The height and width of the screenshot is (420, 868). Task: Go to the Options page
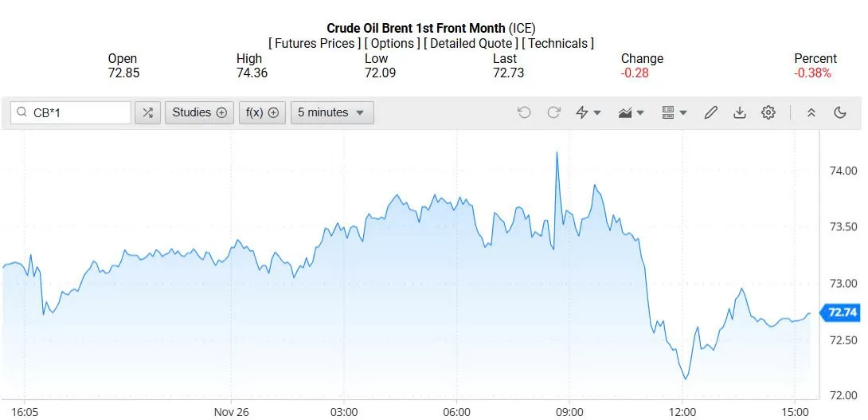(x=393, y=44)
